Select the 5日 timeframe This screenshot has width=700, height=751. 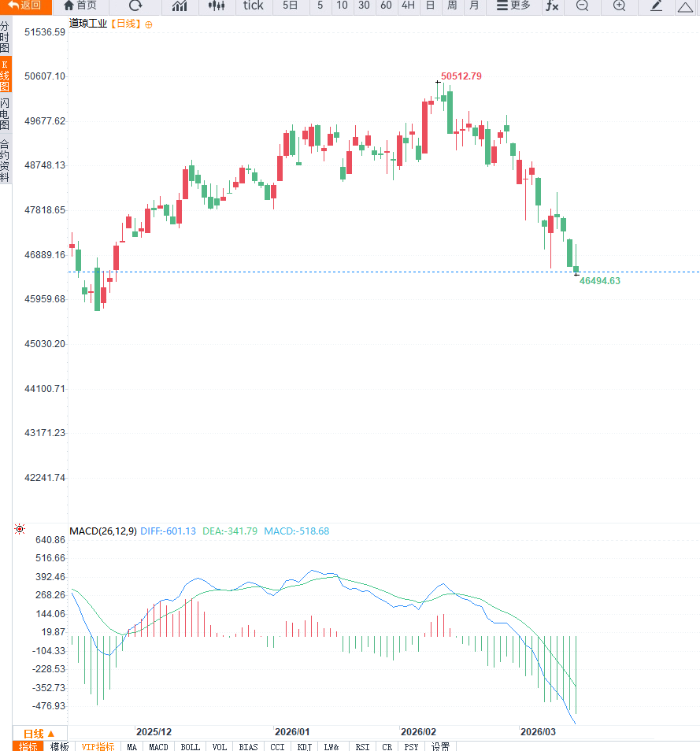pos(290,6)
